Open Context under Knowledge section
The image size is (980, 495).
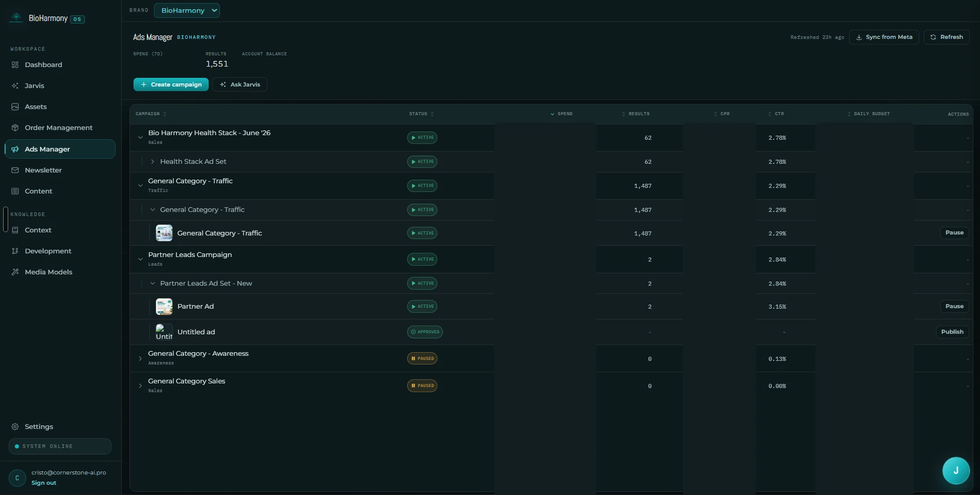(38, 230)
